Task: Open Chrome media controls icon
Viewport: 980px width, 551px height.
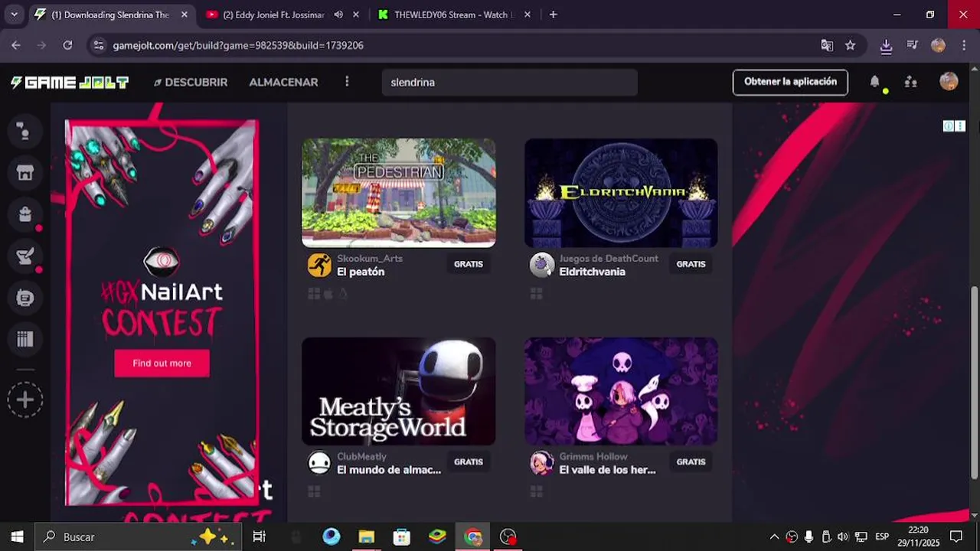Action: pyautogui.click(x=912, y=45)
